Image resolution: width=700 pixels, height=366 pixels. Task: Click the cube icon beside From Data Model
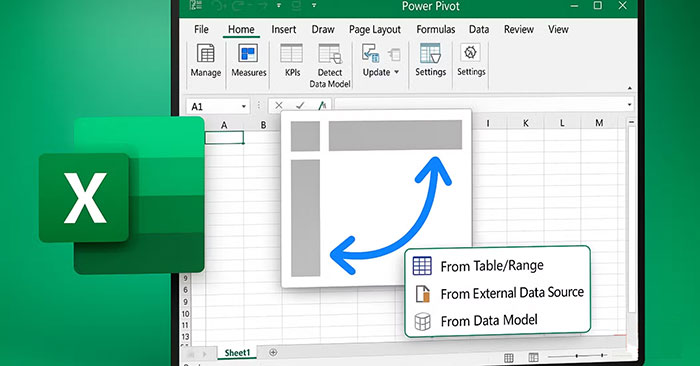pos(422,321)
